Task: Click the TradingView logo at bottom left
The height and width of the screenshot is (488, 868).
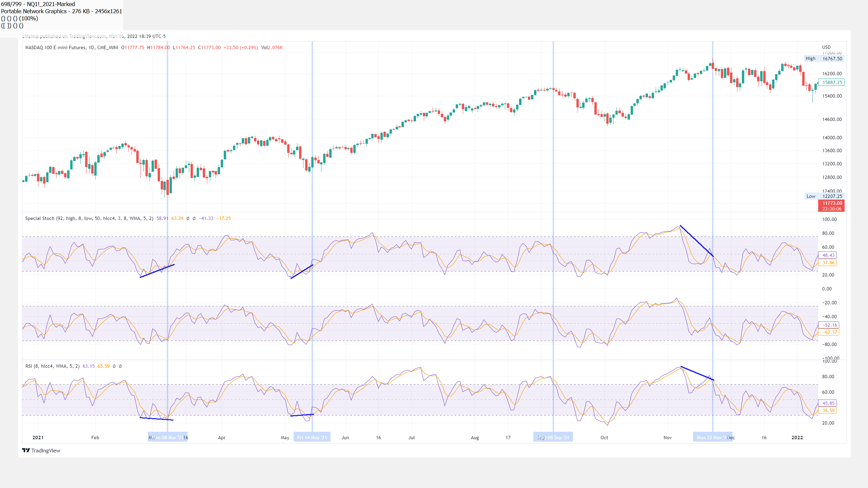Action: pyautogui.click(x=41, y=450)
